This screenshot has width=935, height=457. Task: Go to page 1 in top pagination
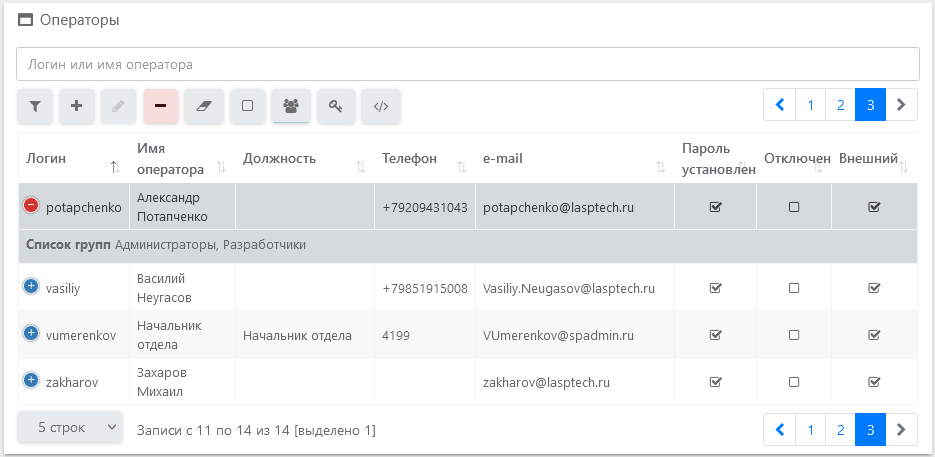click(x=810, y=105)
